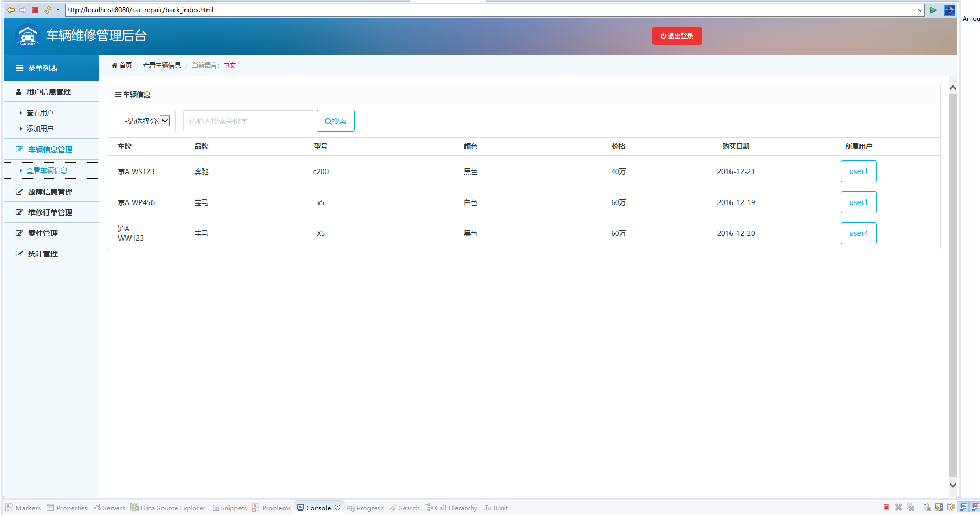The image size is (980, 516).
Task: Switch to the Servers tab
Action: coord(110,508)
